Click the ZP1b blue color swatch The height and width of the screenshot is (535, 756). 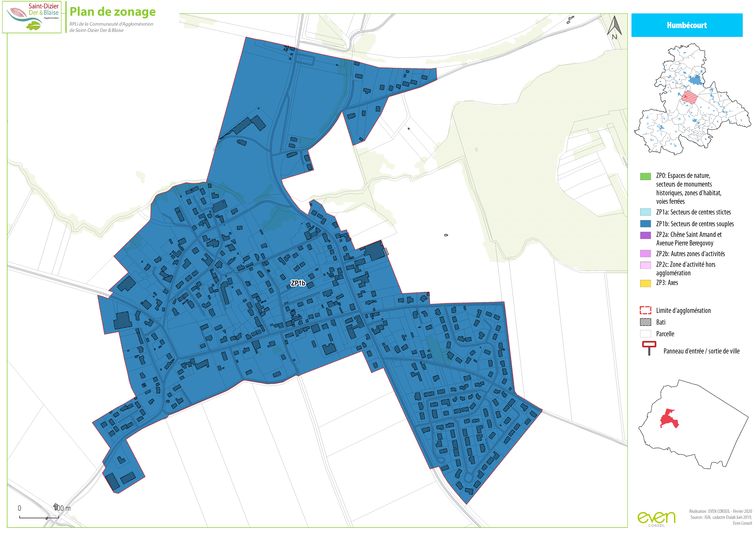tap(645, 223)
